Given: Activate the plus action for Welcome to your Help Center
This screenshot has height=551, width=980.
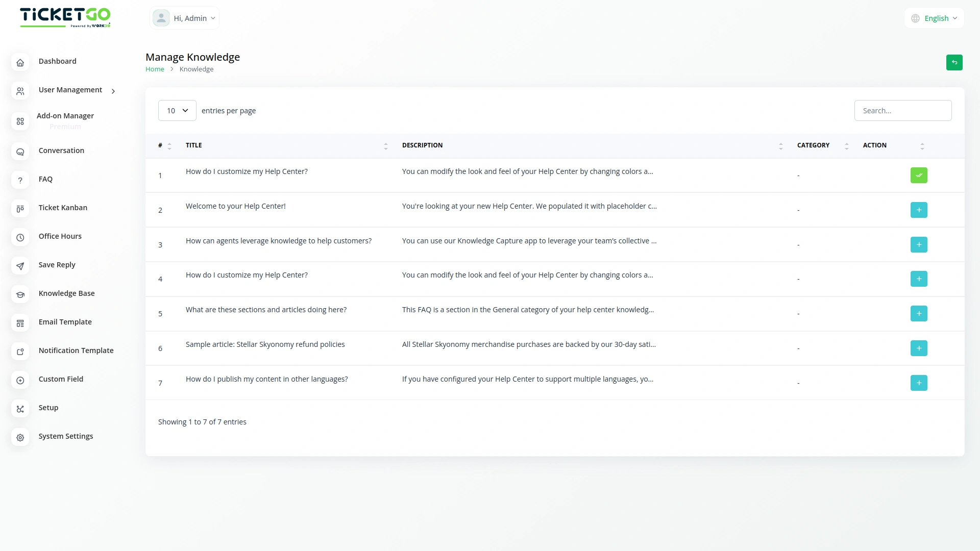Looking at the screenshot, I should (x=919, y=210).
